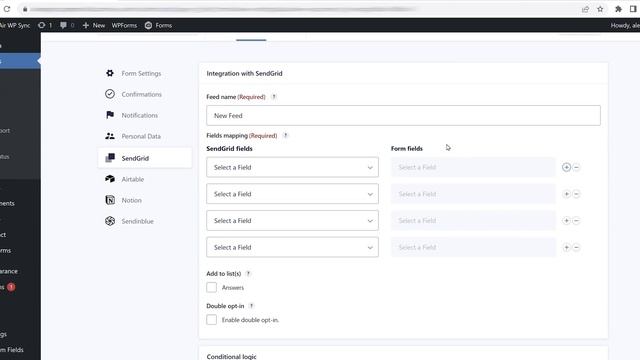
Task: Open second Form fields dropdown
Action: [x=473, y=194]
